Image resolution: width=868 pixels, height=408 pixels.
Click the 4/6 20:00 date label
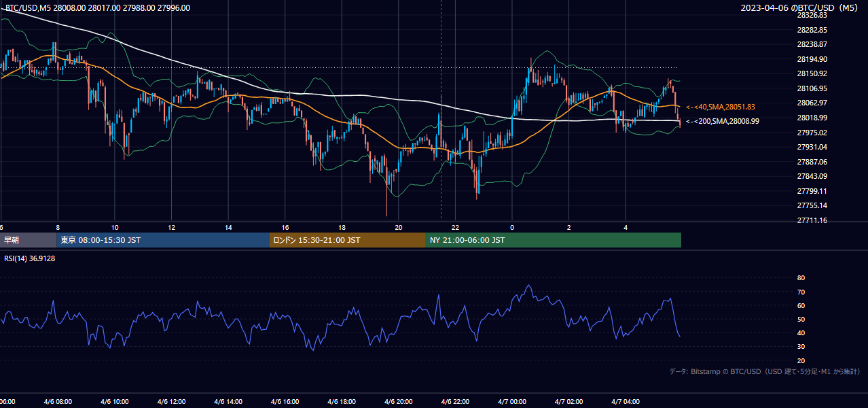[x=399, y=402]
